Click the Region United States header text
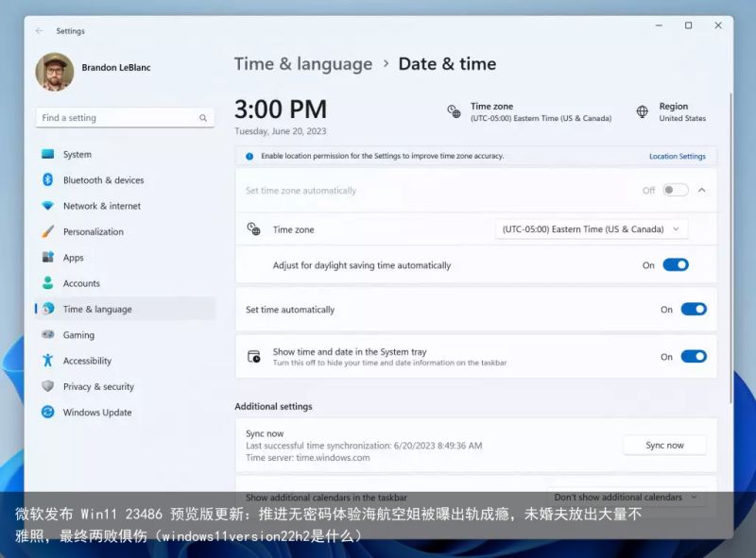 pos(682,111)
